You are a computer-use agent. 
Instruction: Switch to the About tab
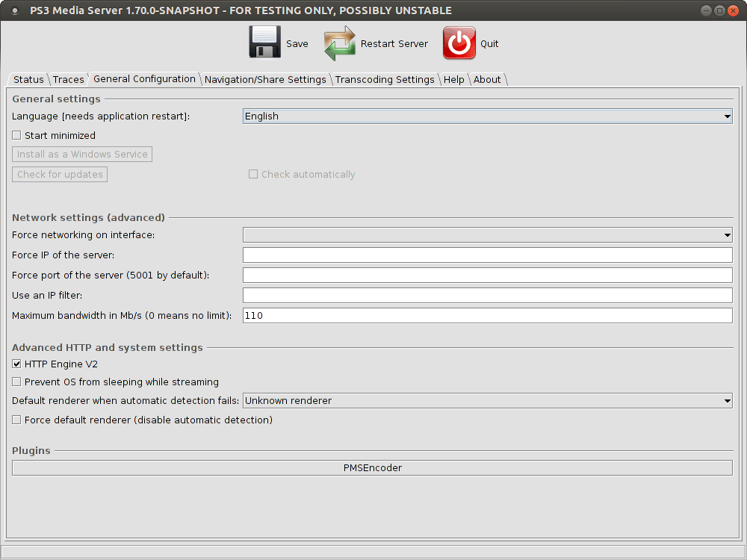pyautogui.click(x=486, y=79)
